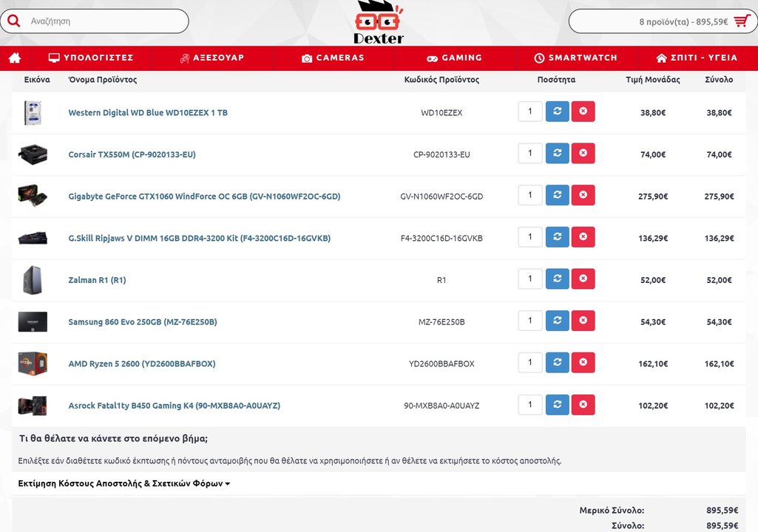Viewport: 758px width, 532px height.
Task: Open G.Skill Ripjaws V DIMM 16GB link
Action: click(200, 238)
